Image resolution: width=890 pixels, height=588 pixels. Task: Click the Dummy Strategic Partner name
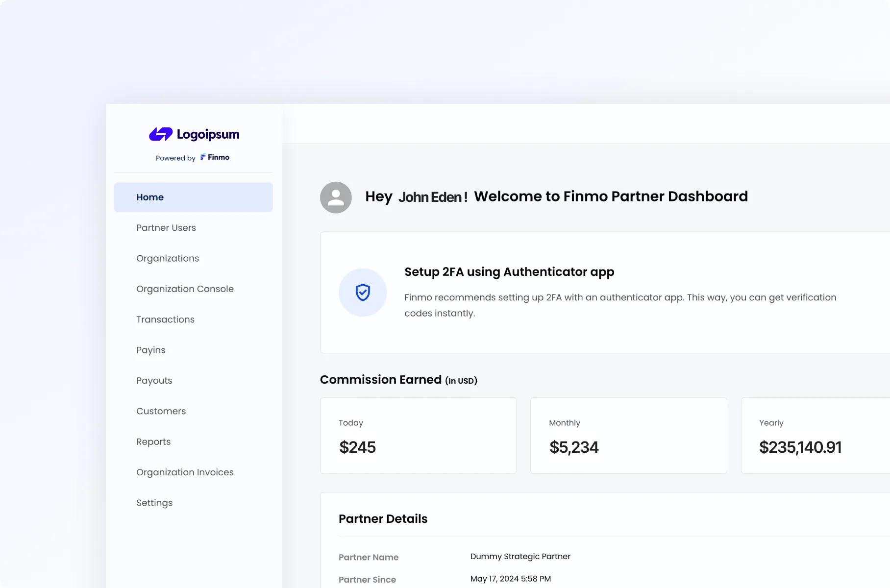click(x=520, y=557)
